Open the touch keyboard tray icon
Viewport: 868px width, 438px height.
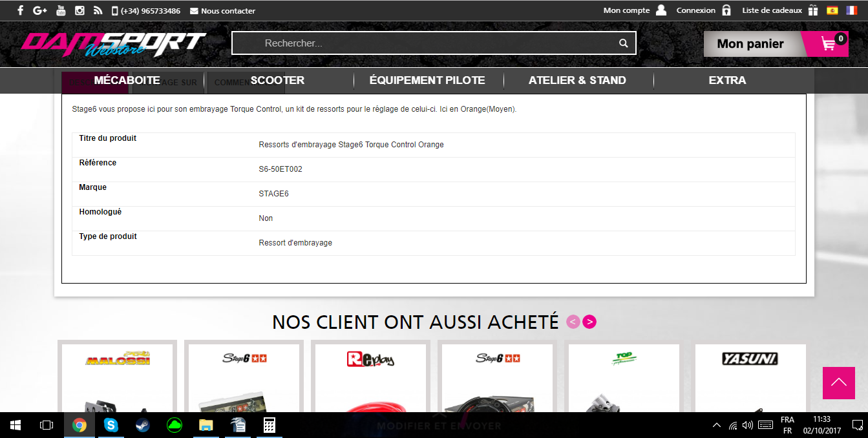(765, 425)
